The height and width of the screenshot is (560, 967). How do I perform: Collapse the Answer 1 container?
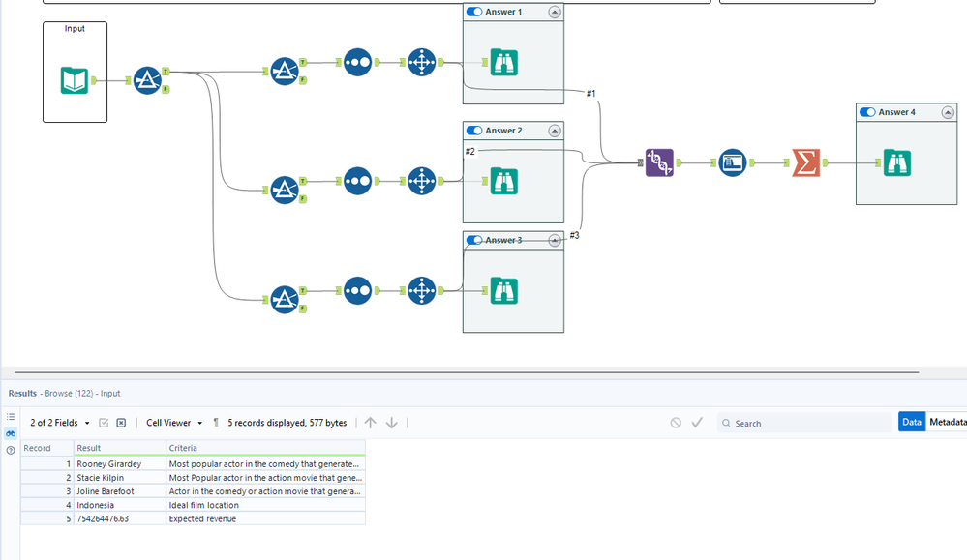tap(554, 12)
